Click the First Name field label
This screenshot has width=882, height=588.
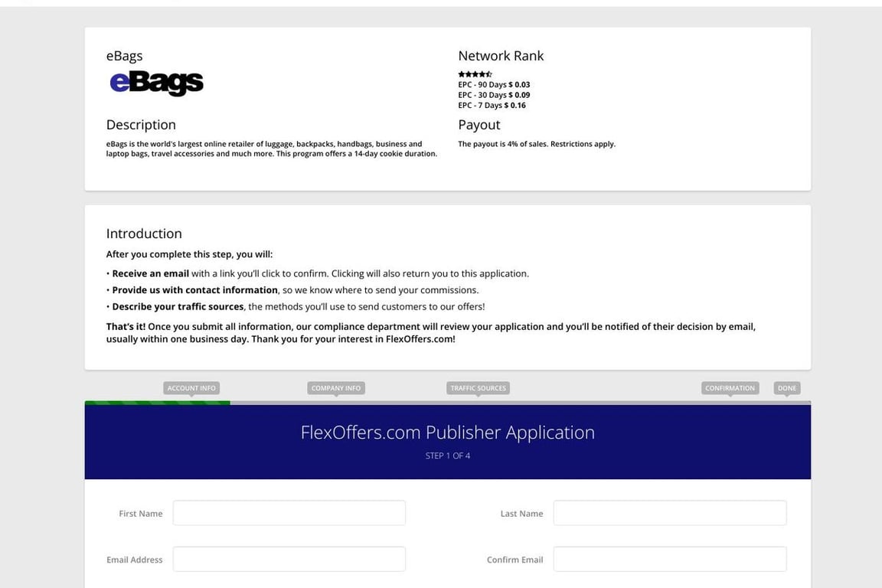(x=141, y=514)
